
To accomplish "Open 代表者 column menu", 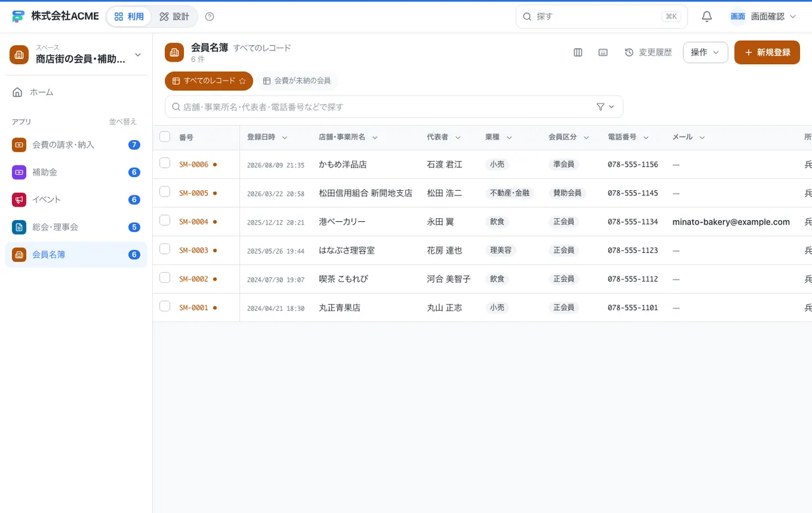I will click(x=458, y=137).
